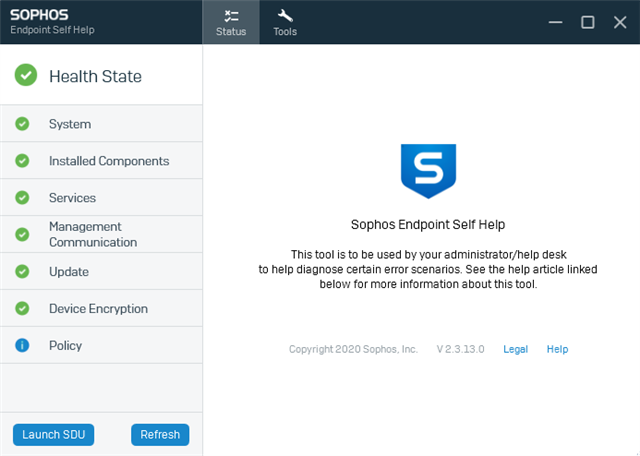
Task: Click blue info icon beside Policy
Action: (22, 345)
